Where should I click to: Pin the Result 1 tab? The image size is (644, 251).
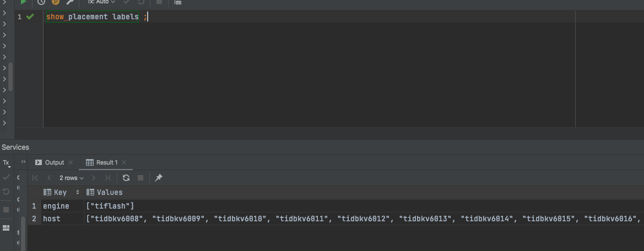click(159, 178)
